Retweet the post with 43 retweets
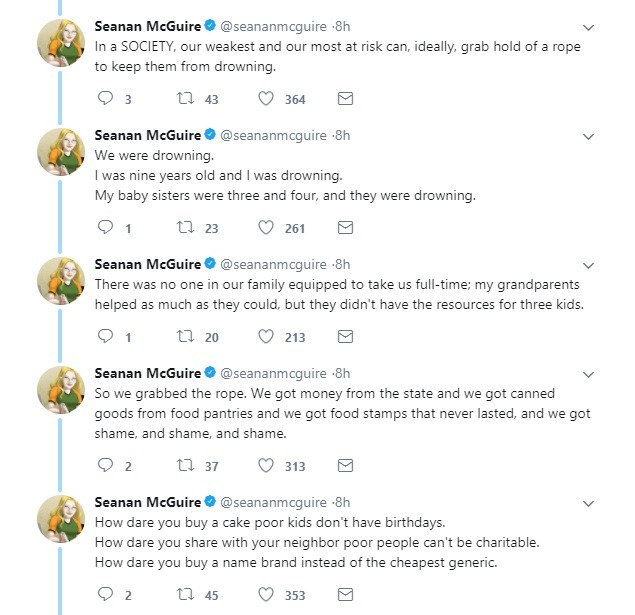The height and width of the screenshot is (615, 635). [x=185, y=98]
